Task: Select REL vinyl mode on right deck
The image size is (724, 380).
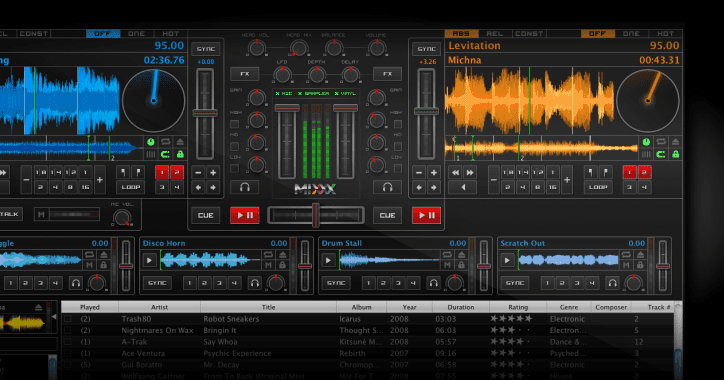Action: click(x=495, y=34)
